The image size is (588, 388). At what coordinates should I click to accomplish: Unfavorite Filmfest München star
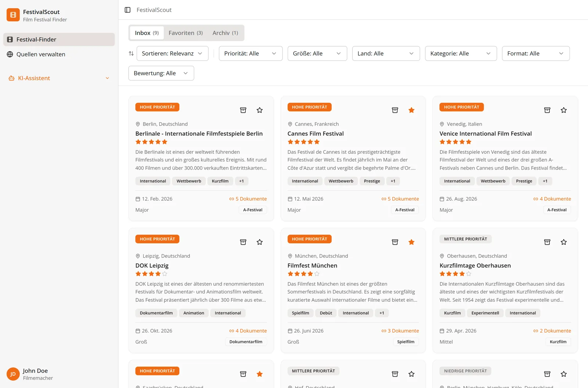(411, 242)
